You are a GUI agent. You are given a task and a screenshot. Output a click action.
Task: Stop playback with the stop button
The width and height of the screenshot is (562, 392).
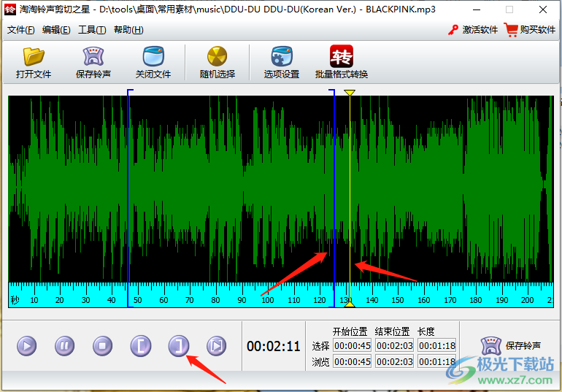[102, 346]
